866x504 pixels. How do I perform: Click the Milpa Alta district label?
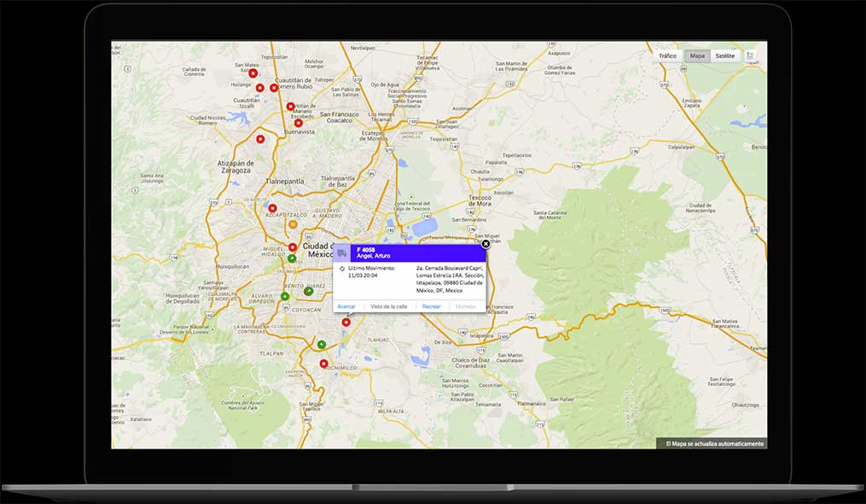(392, 411)
